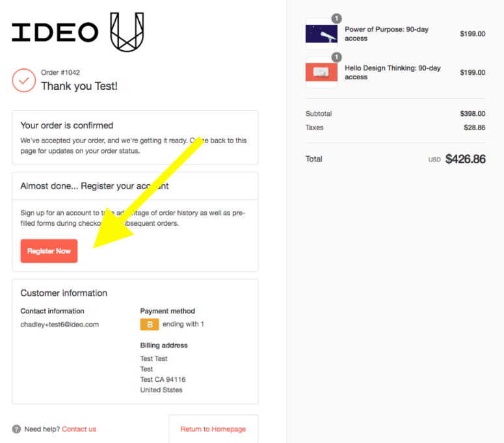Click the geometric U logo icon

[126, 31]
